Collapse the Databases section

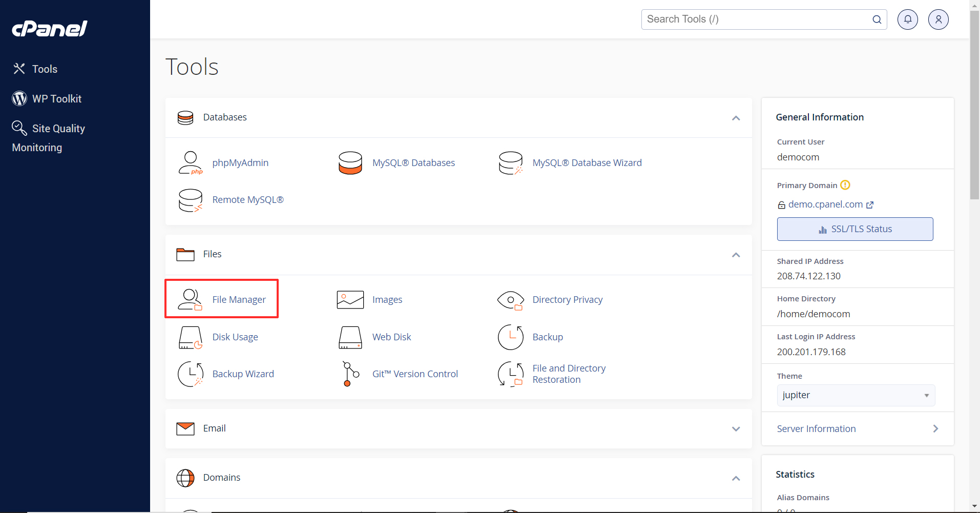[x=736, y=118]
